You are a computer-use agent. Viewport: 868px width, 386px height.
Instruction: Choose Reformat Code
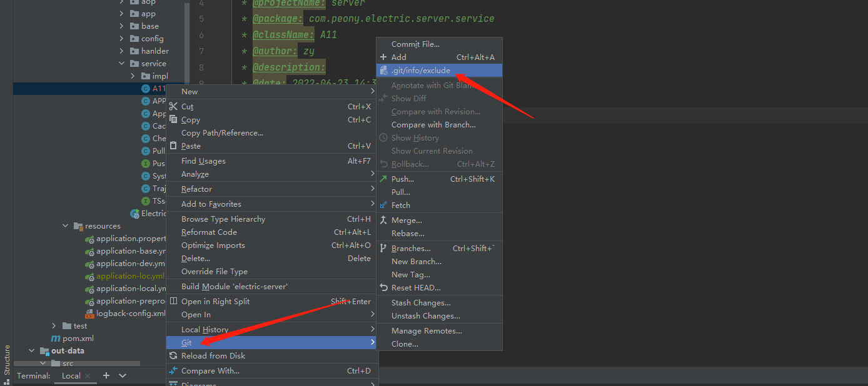[x=271, y=232]
